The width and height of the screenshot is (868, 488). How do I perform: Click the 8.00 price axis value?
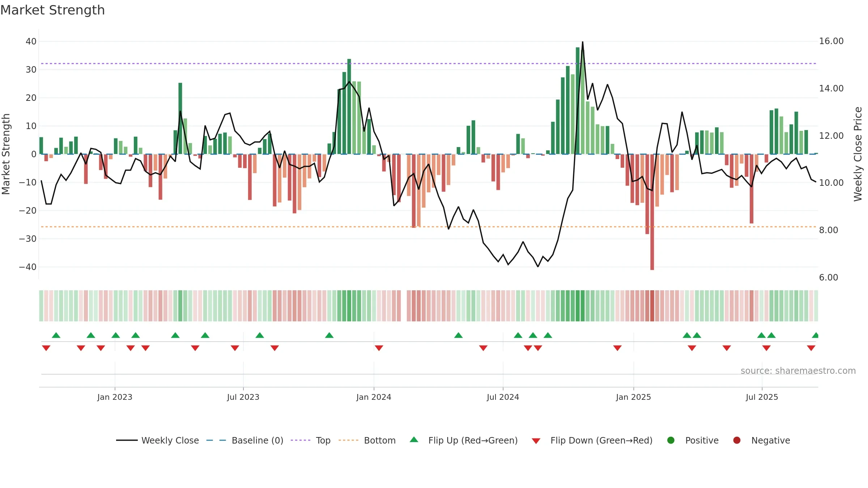click(x=829, y=230)
